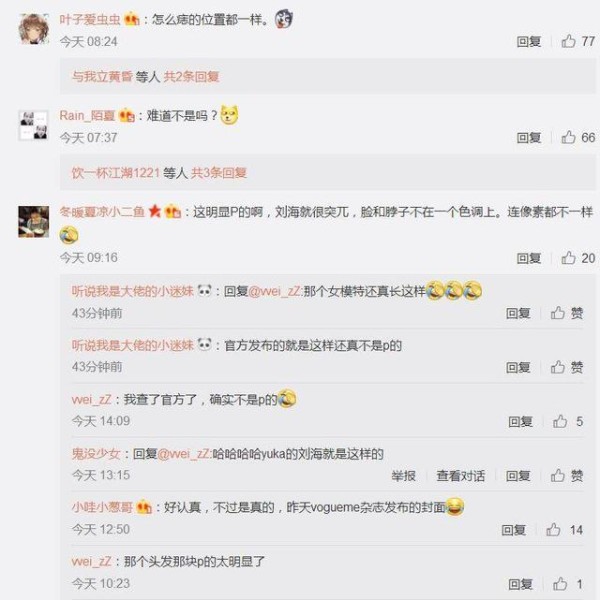Open 叶子爱虫虫's avatar profile picture
Screen dimensions: 600x600
coord(34,29)
